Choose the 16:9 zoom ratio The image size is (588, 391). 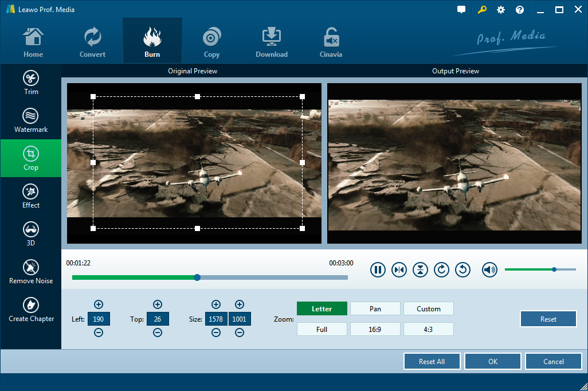click(375, 329)
